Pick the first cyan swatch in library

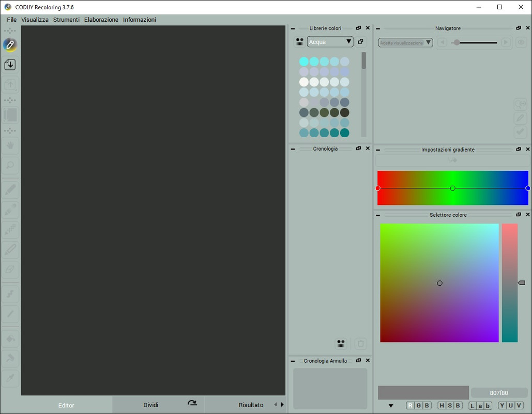pos(304,62)
